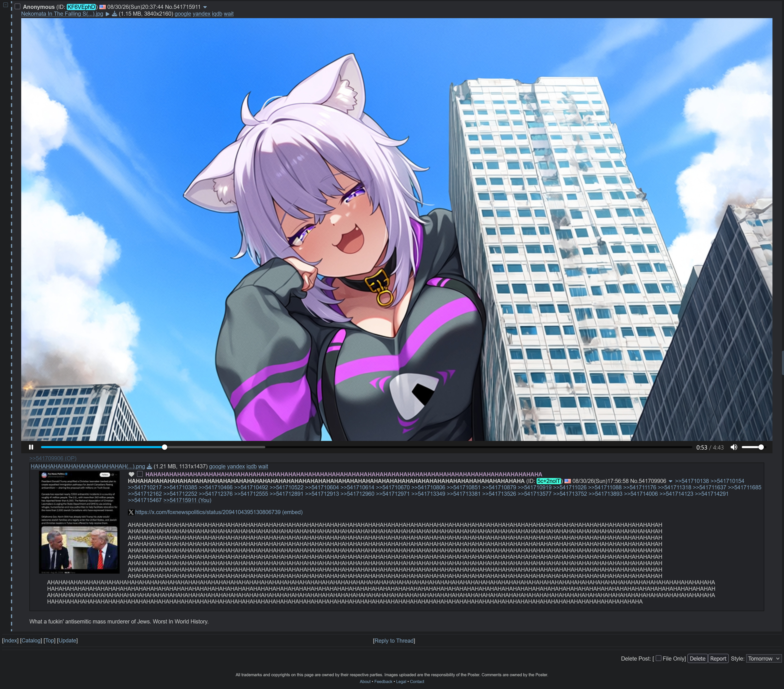
Task: Open the Style dropdown showing Tomorrow
Action: coord(764,659)
